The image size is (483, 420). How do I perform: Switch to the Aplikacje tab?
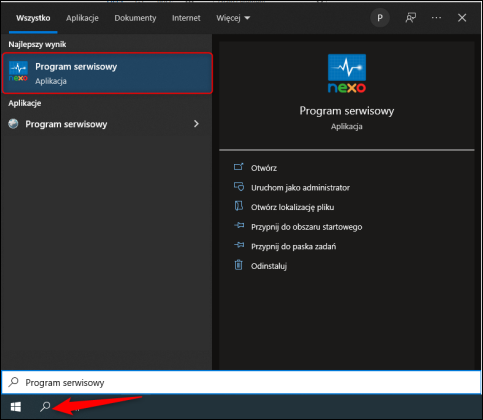tap(82, 18)
